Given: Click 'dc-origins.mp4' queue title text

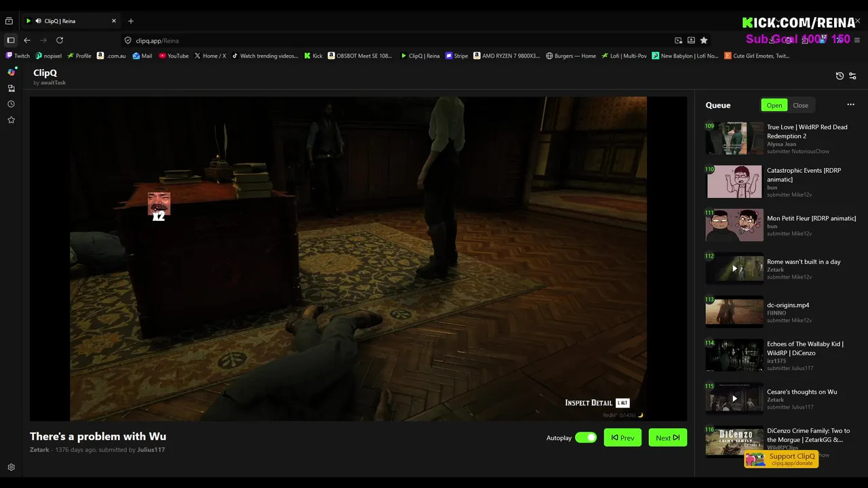Looking at the screenshot, I should [x=788, y=305].
